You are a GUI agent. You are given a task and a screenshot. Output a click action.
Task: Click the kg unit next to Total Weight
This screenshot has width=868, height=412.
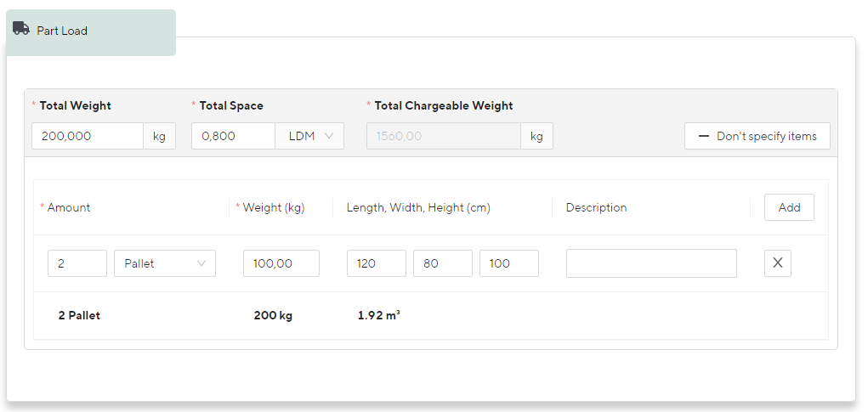point(160,136)
